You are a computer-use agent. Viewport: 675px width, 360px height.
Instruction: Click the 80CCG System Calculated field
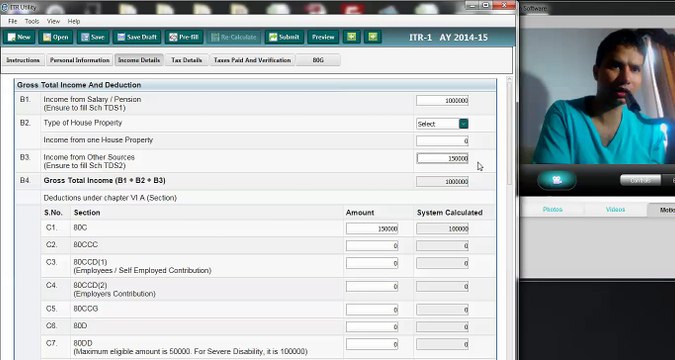click(x=442, y=310)
